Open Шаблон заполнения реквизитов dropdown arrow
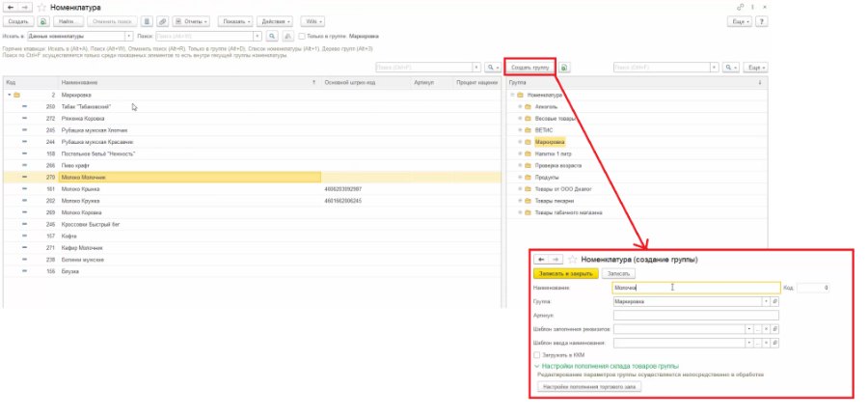868x417 pixels. (749, 329)
